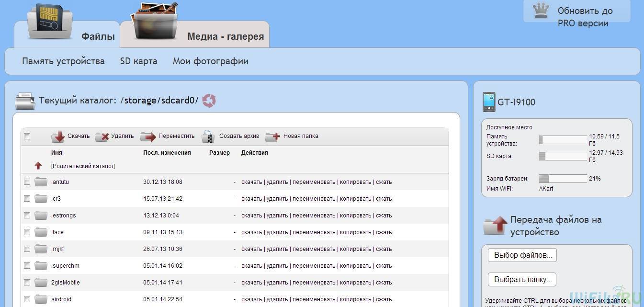The height and width of the screenshot is (307, 644).
Task: Go up using the red parent directory arrow
Action: tap(38, 166)
